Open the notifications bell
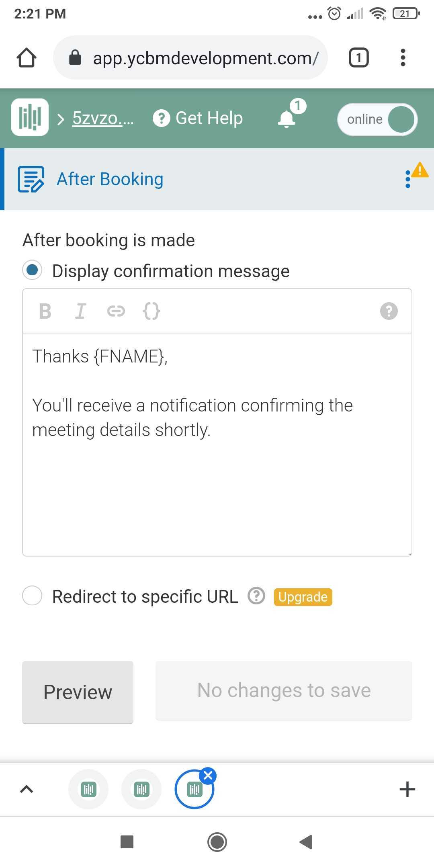 coord(287,119)
